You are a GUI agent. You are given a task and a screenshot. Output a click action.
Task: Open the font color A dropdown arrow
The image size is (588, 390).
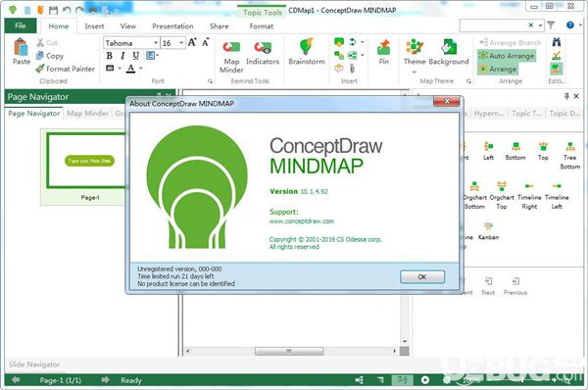[141, 69]
